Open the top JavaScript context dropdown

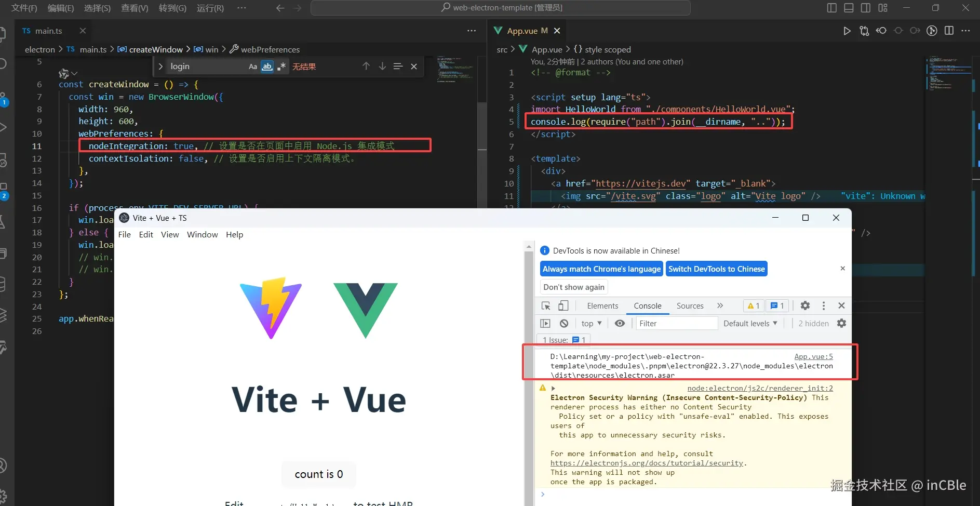pyautogui.click(x=592, y=323)
